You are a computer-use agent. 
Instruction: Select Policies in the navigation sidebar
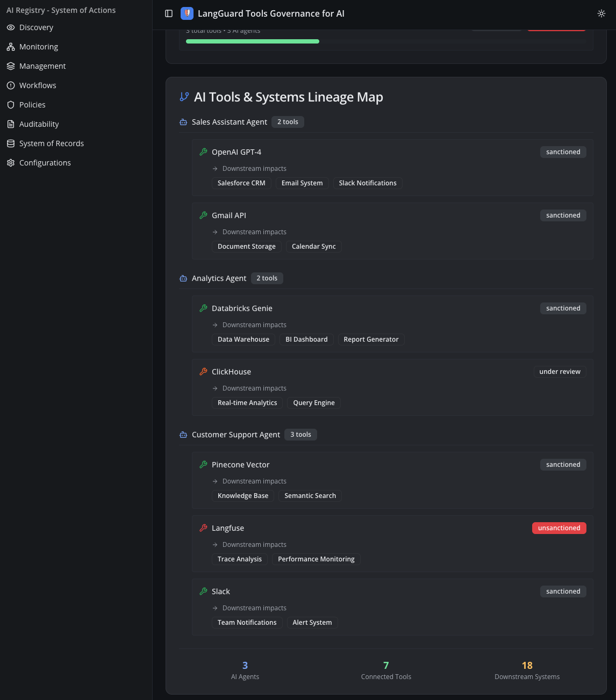(x=32, y=104)
